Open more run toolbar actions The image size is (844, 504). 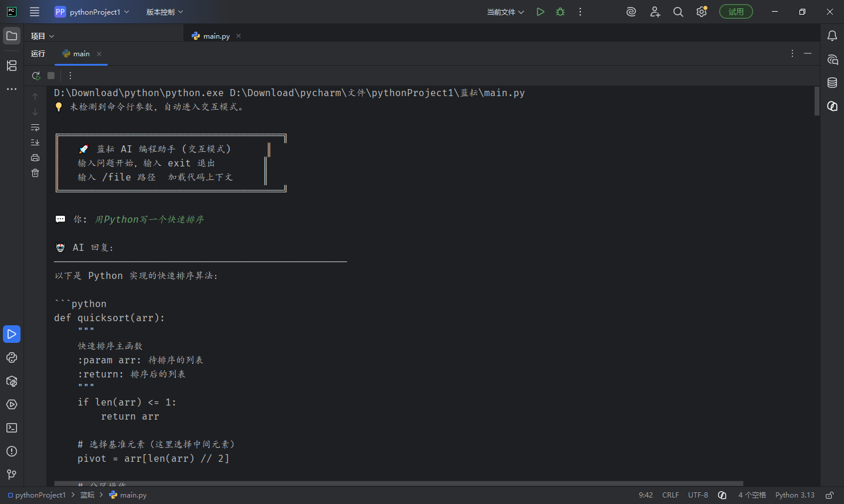70,76
